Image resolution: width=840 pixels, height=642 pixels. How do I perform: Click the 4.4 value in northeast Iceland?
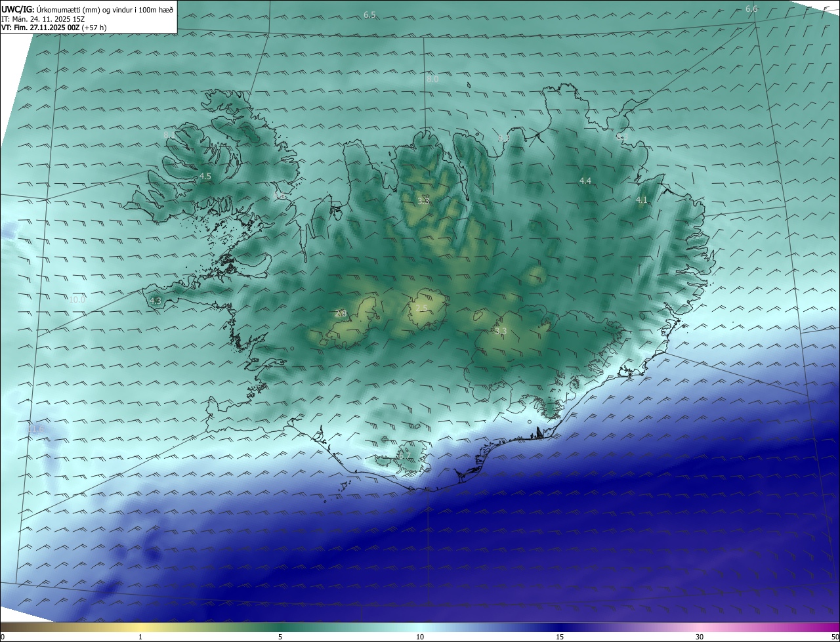tap(585, 181)
